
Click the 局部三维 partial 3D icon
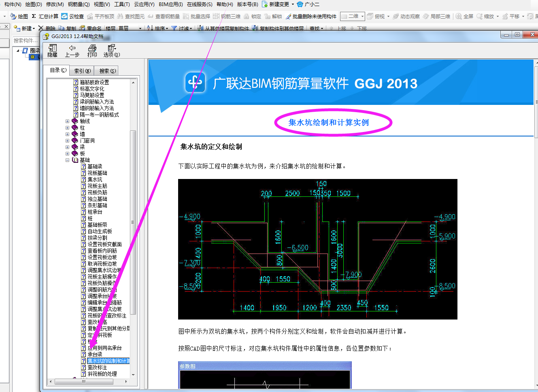coord(426,16)
